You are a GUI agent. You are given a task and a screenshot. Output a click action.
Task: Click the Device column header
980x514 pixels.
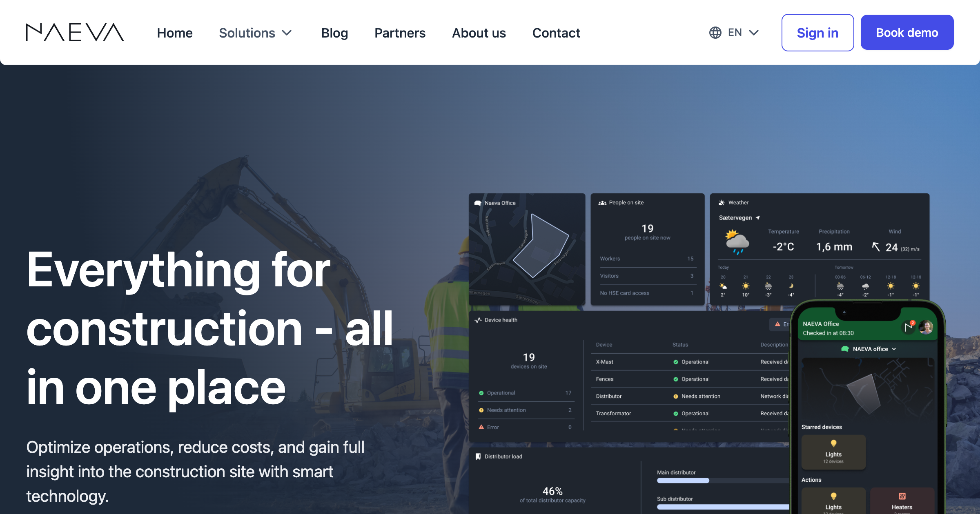pos(604,345)
